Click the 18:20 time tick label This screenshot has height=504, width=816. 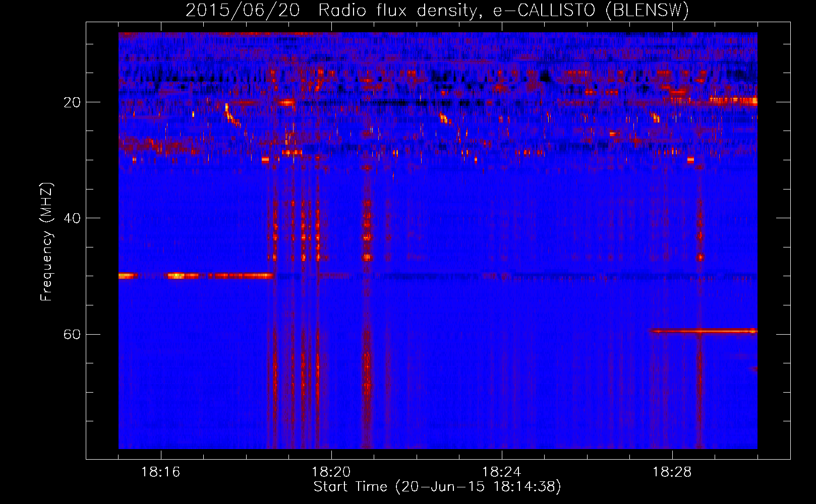(331, 472)
